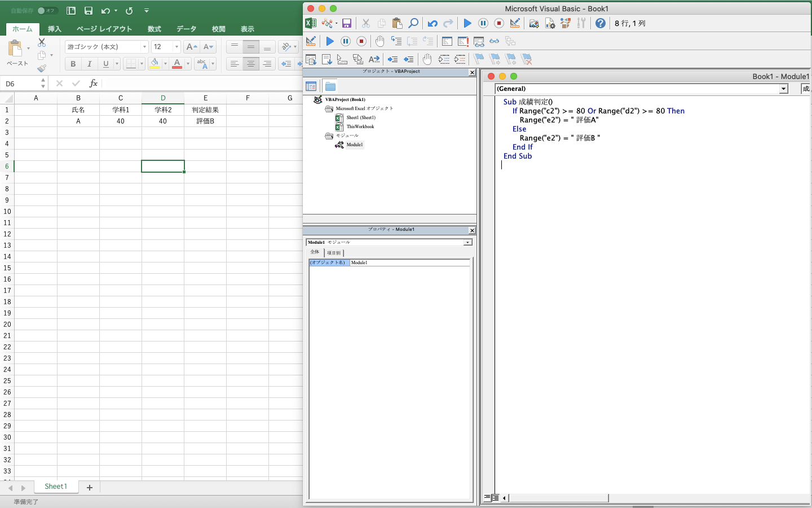Click the Excel Name Box showing D6
The image size is (812, 508).
[x=24, y=84]
